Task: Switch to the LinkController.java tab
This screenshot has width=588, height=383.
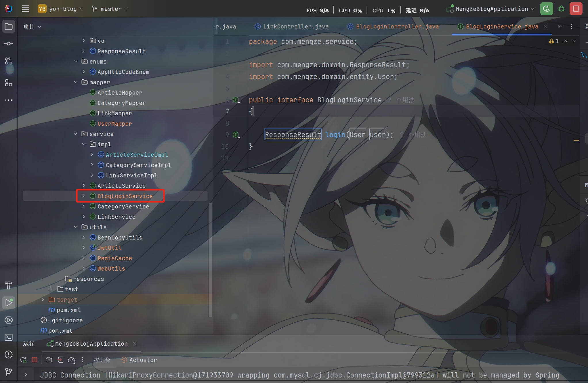Action: point(295,26)
